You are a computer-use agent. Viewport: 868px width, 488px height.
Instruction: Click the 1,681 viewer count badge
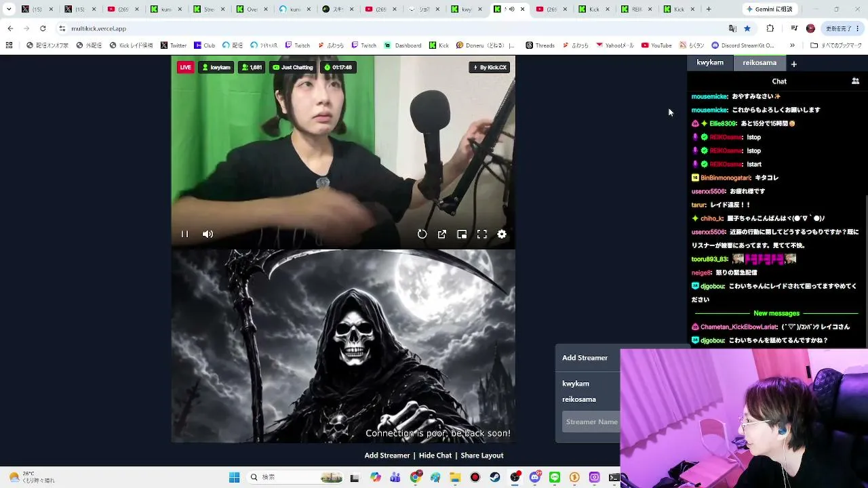click(x=252, y=67)
